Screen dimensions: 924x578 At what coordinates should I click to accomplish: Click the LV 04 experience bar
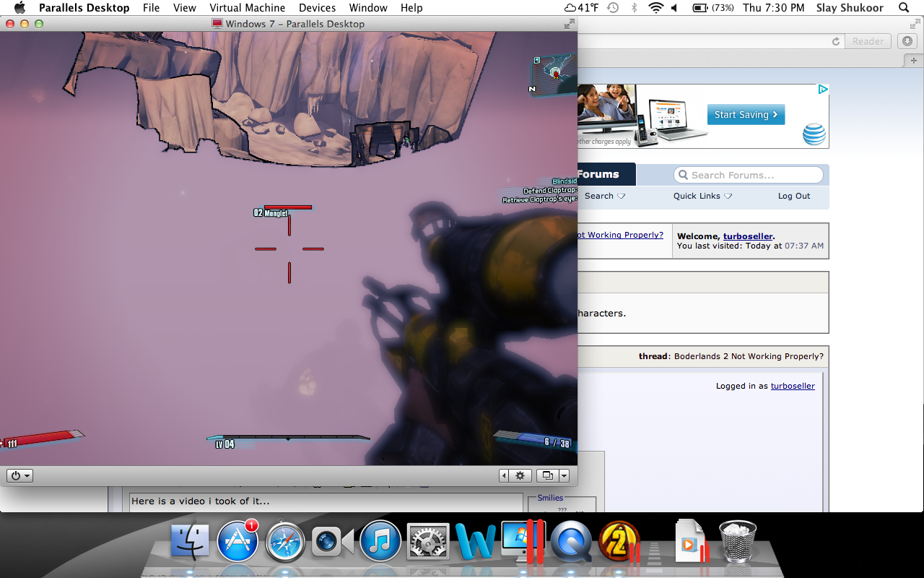pos(288,437)
